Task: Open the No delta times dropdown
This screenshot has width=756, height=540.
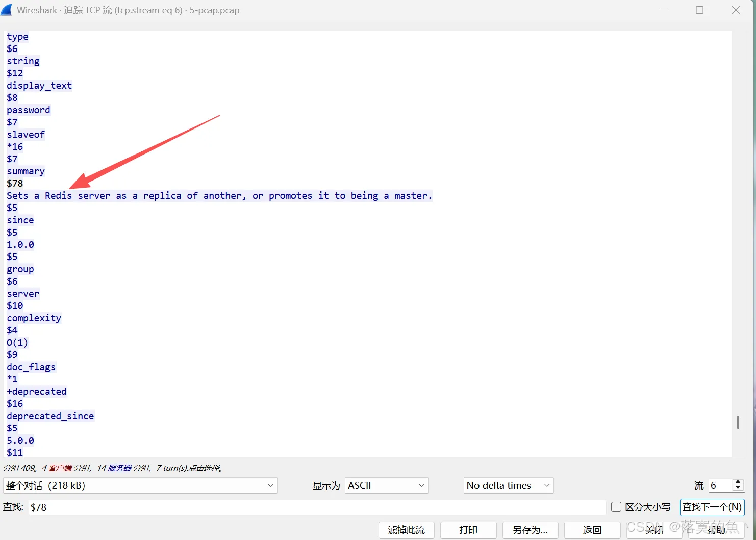Action: 509,485
